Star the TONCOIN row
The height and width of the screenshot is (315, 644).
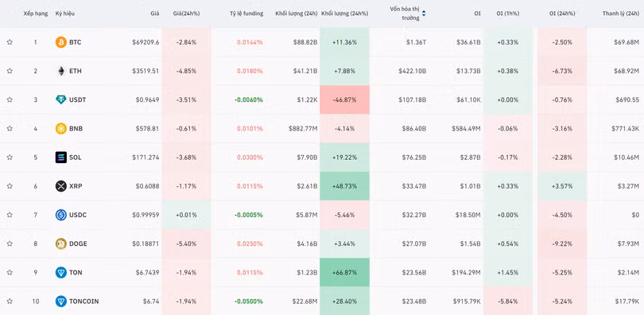click(10, 301)
